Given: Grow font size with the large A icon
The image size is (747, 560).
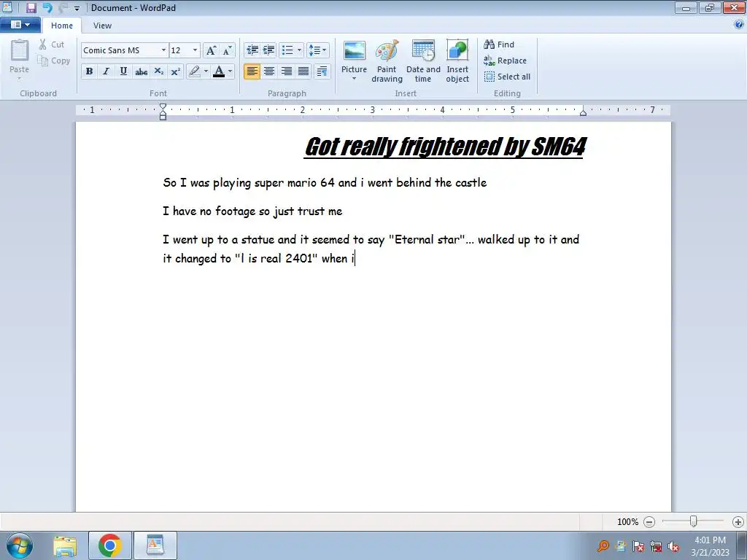Looking at the screenshot, I should pyautogui.click(x=211, y=50).
